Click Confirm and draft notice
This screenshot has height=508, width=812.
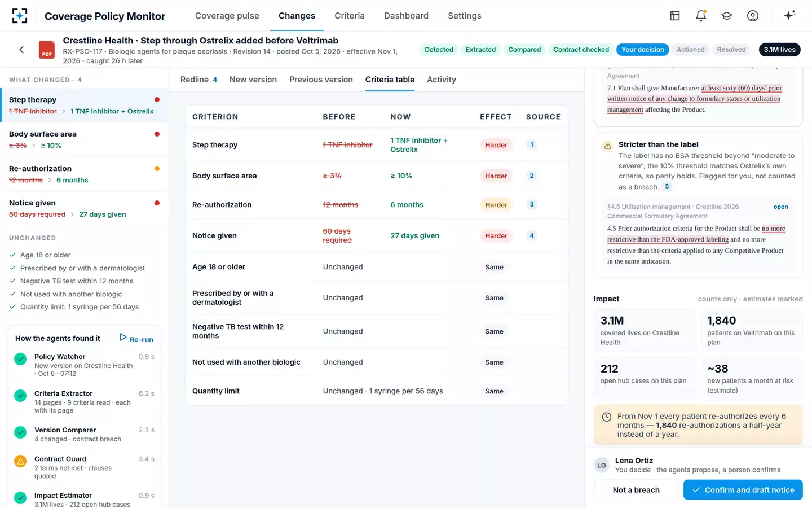(x=743, y=490)
